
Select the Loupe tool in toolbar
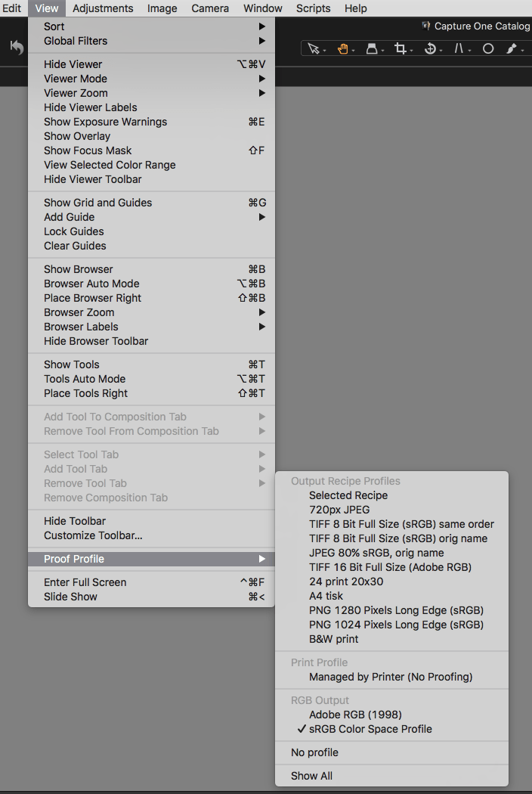pos(372,48)
